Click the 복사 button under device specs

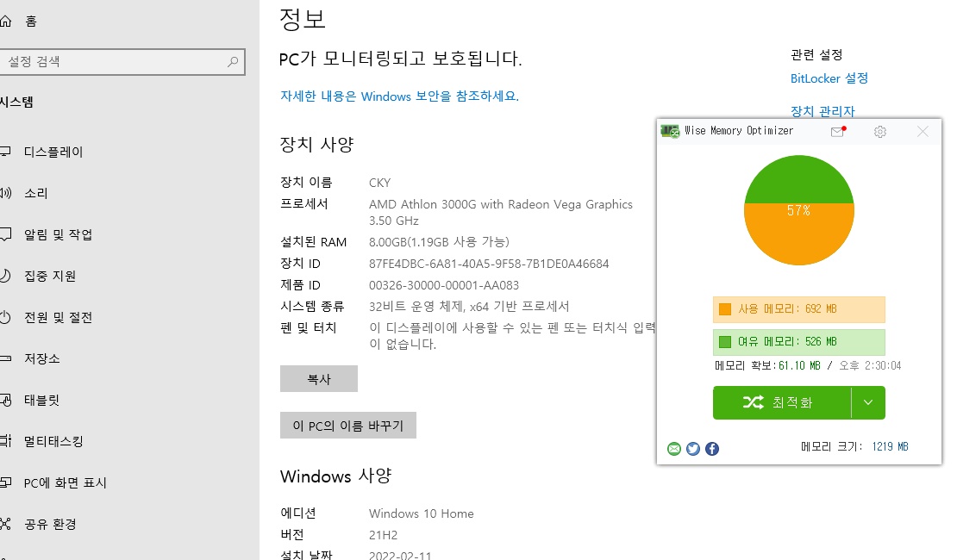click(319, 379)
